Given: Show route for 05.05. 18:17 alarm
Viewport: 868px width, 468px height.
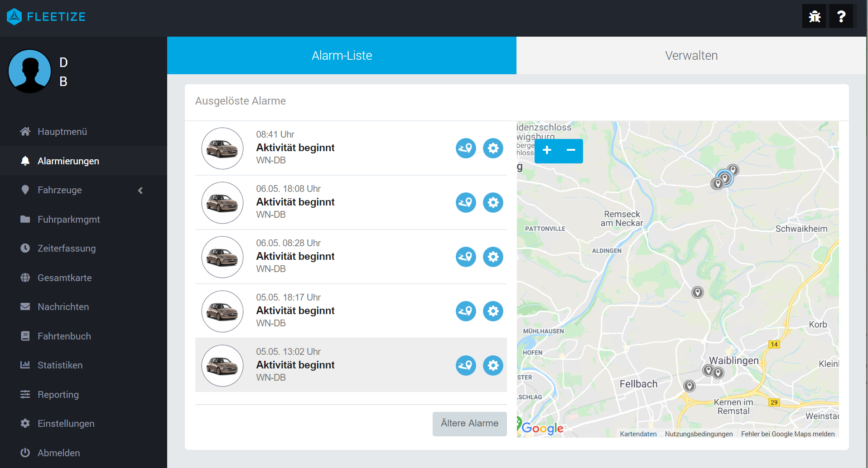Looking at the screenshot, I should click(466, 311).
